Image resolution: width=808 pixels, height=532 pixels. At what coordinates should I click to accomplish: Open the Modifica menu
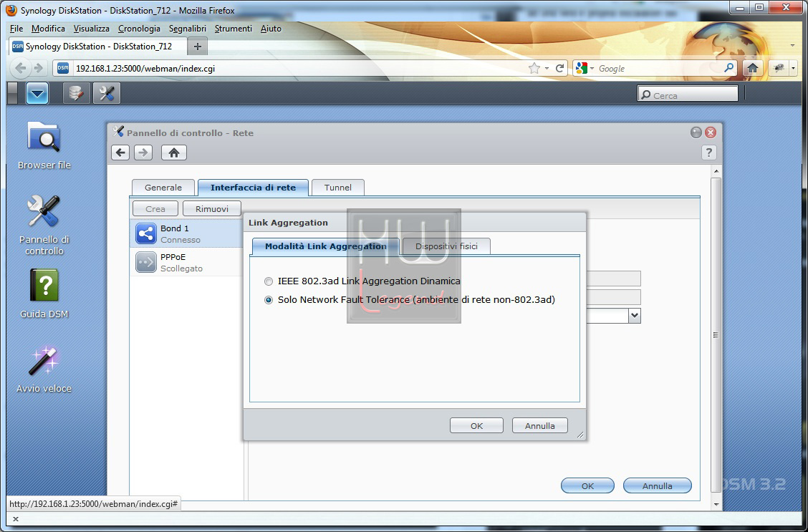48,29
